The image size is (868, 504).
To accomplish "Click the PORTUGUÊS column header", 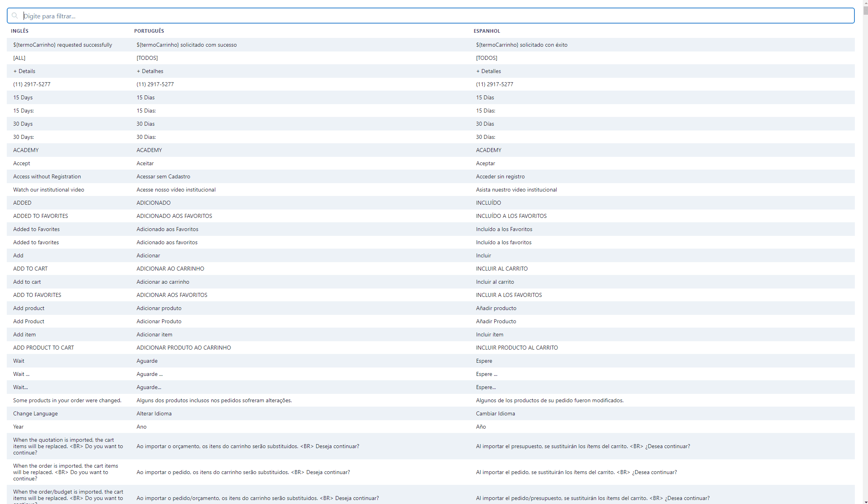I will pyautogui.click(x=149, y=31).
